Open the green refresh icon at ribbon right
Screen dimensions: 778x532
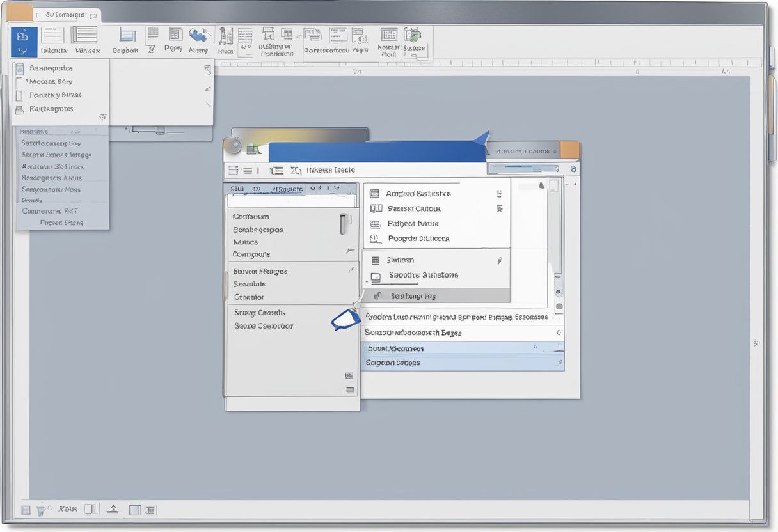pyautogui.click(x=413, y=36)
